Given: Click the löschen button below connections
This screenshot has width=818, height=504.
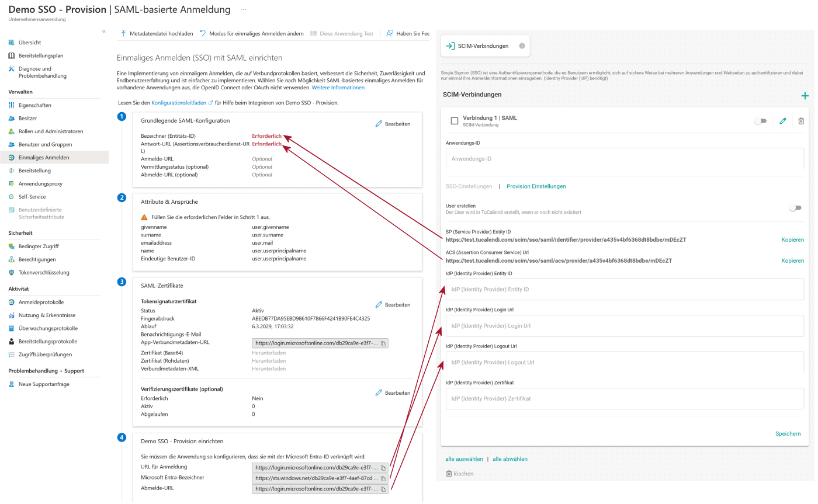Looking at the screenshot, I should (459, 474).
